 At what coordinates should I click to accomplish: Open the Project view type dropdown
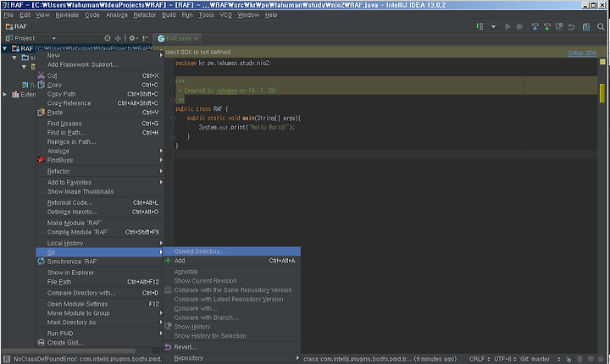click(53, 38)
